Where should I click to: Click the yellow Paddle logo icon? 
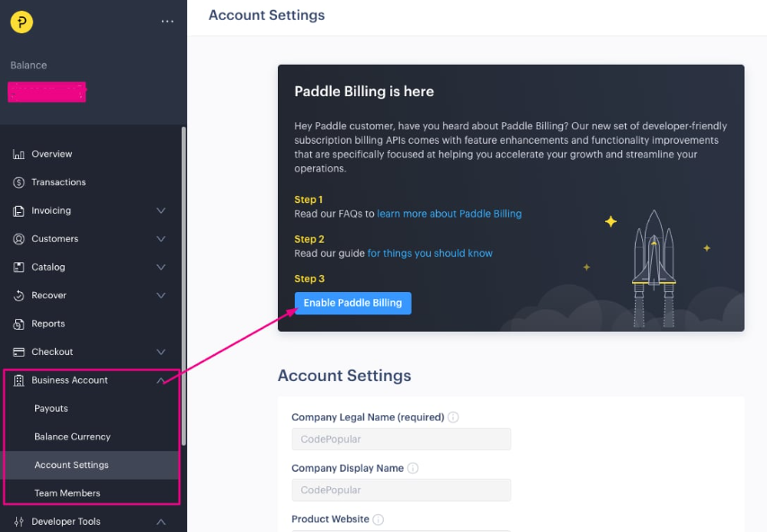point(22,22)
